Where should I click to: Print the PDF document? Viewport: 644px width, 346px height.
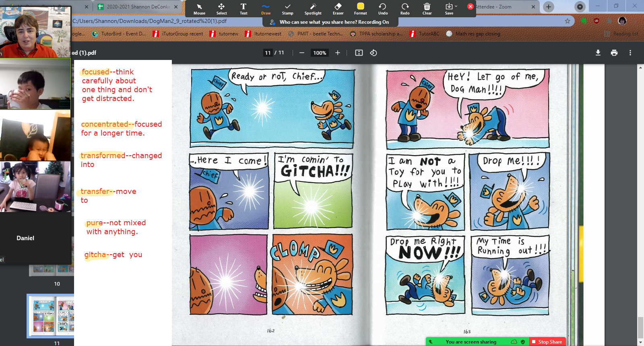614,53
